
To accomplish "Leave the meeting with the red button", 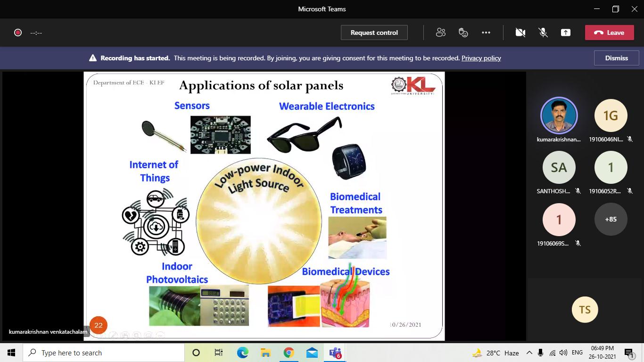I will (x=610, y=33).
